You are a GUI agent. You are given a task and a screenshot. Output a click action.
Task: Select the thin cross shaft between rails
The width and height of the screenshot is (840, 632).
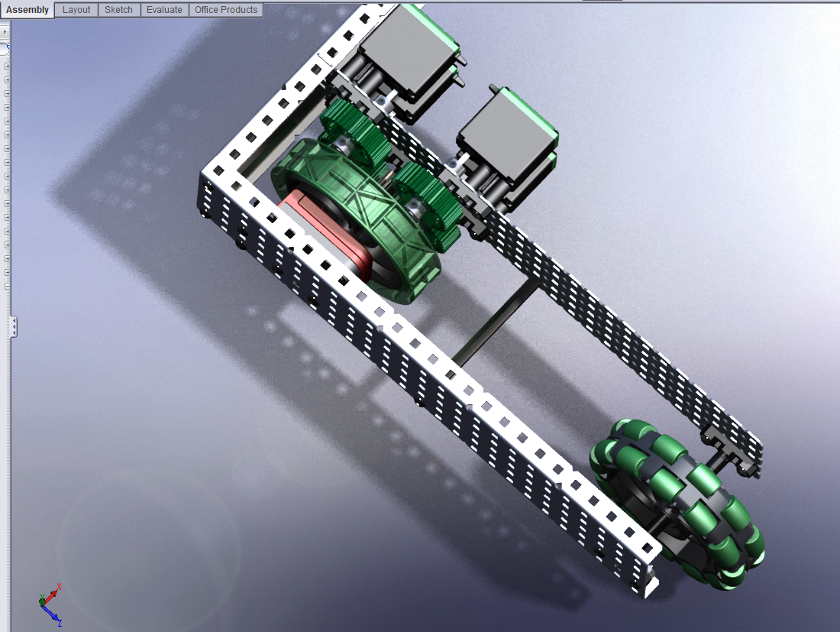point(496,323)
